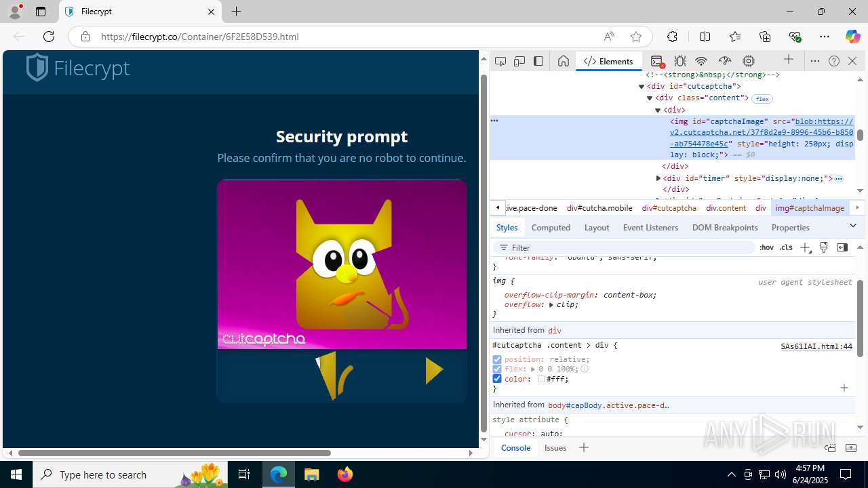Toggle device emulation in DevTools
Viewport: 868px width, 488px height.
click(519, 61)
